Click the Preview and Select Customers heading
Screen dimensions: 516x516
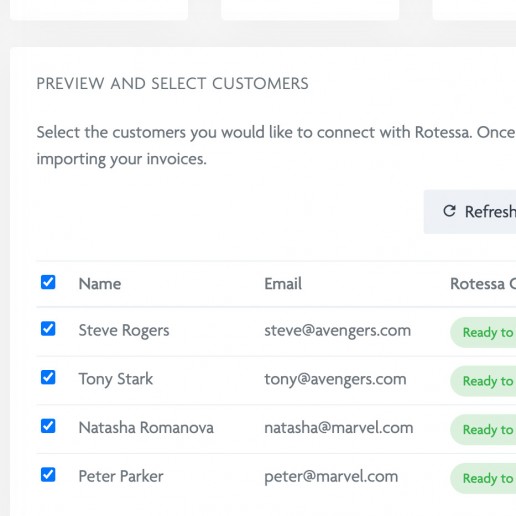(172, 83)
